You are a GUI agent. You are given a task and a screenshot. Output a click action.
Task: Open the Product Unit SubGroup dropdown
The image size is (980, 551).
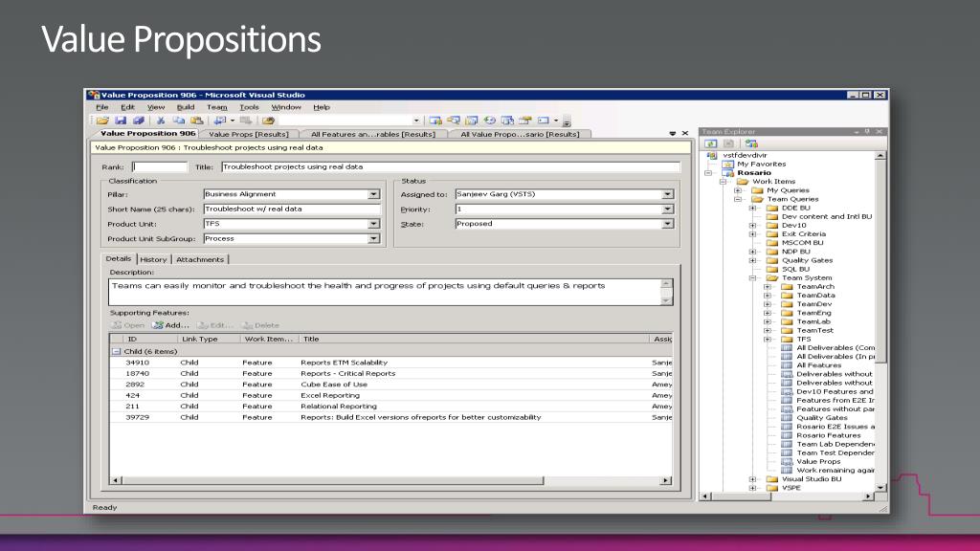(374, 238)
